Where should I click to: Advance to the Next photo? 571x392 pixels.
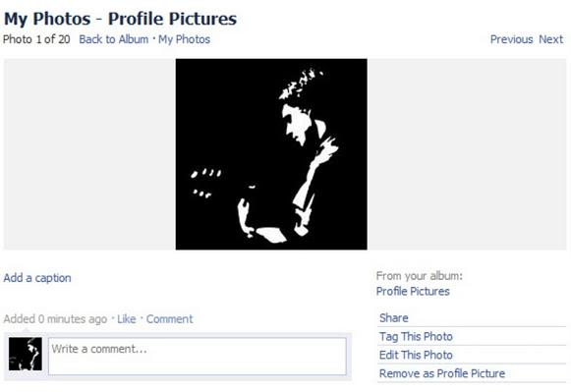(x=550, y=39)
